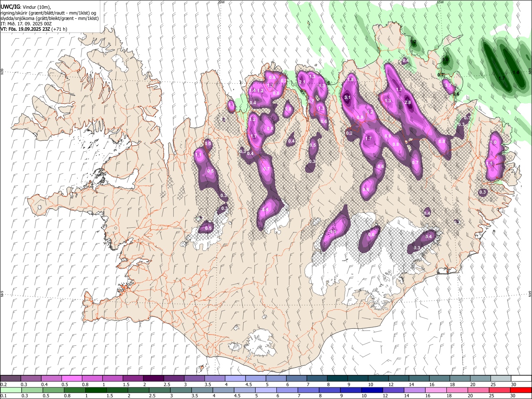The width and height of the screenshot is (532, 399).
Task: Click the white swatch after 30 in the snow legend
Action: 521,378
